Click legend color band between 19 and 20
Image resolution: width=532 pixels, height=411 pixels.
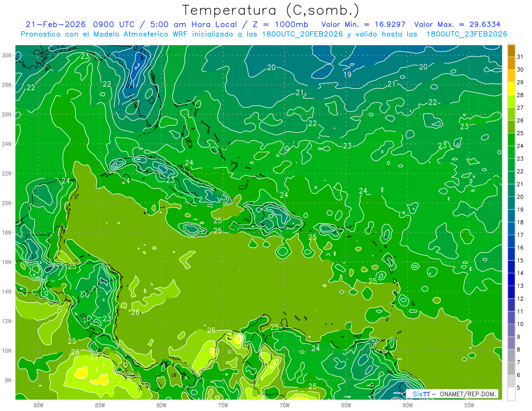[x=511, y=203]
